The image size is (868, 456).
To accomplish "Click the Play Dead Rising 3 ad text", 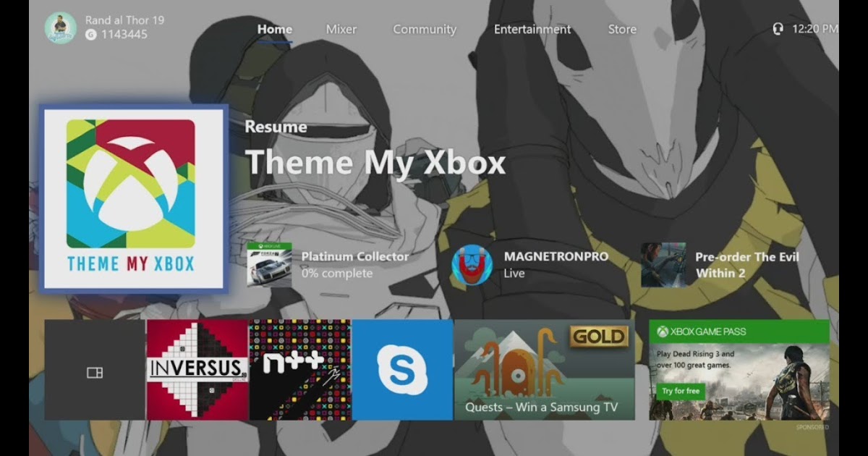I will coord(696,360).
